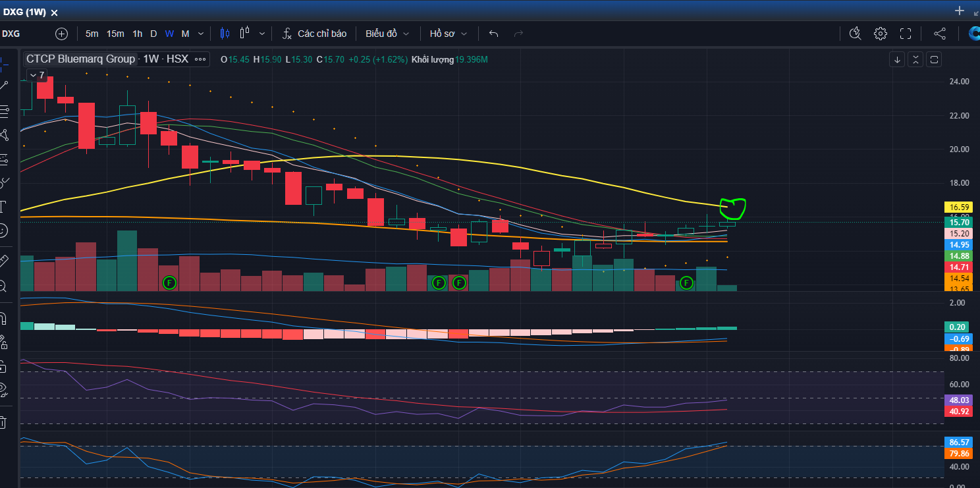Image resolution: width=980 pixels, height=488 pixels.
Task: Set timeframe to 15m
Action: (x=115, y=34)
